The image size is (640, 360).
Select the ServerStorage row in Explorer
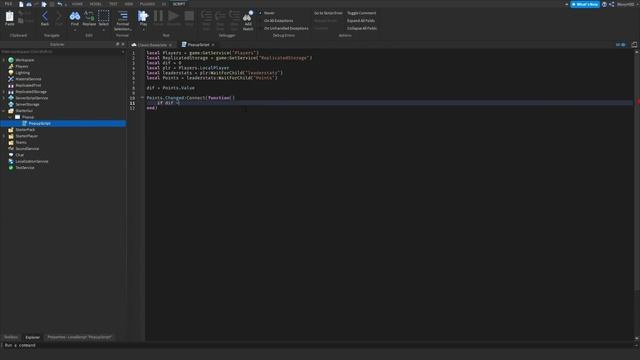point(63,104)
